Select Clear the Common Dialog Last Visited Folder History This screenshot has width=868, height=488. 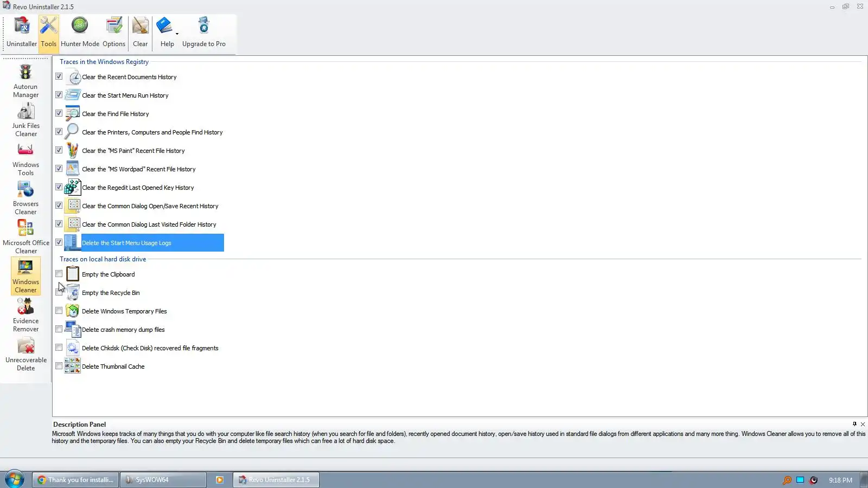click(x=149, y=224)
